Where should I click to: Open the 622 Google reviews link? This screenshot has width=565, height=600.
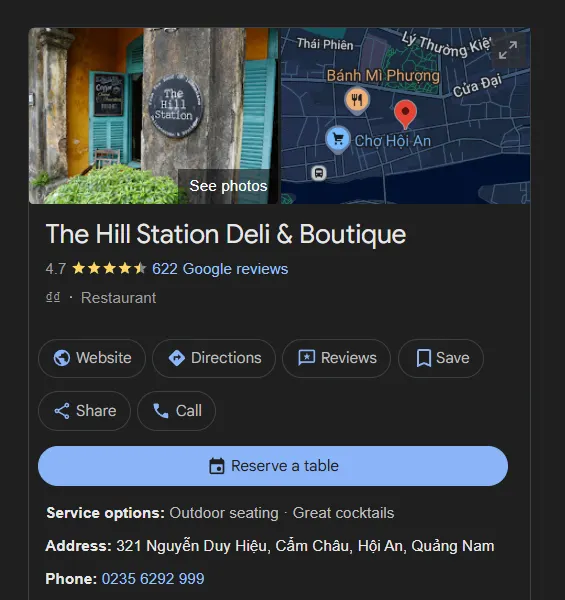click(x=220, y=269)
